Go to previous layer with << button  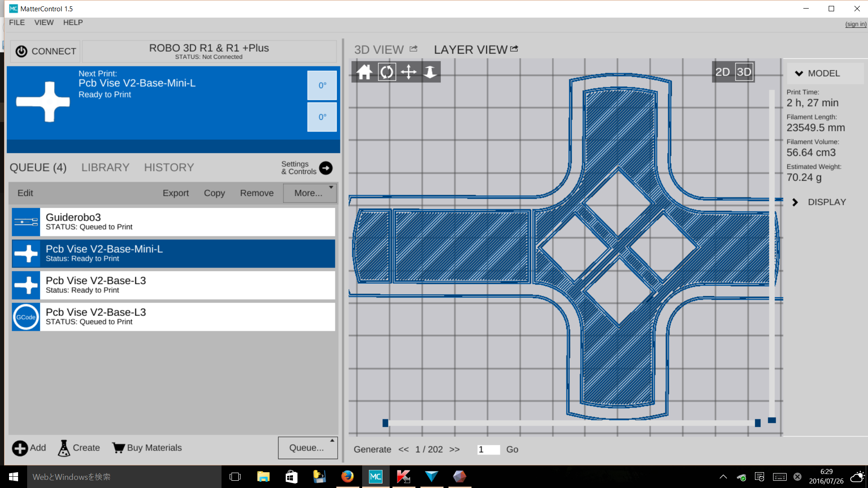click(404, 450)
